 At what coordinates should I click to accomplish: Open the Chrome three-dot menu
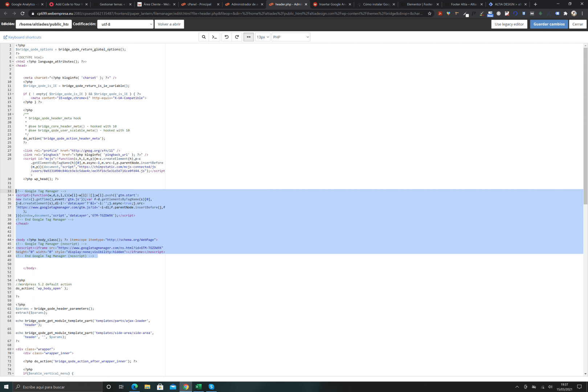(x=582, y=13)
